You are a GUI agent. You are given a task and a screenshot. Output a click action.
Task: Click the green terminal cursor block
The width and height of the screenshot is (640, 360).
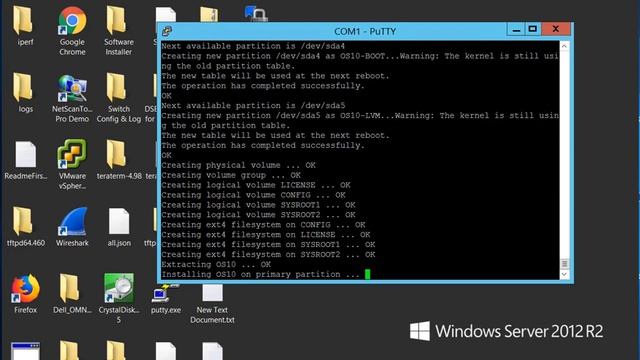pos(367,274)
